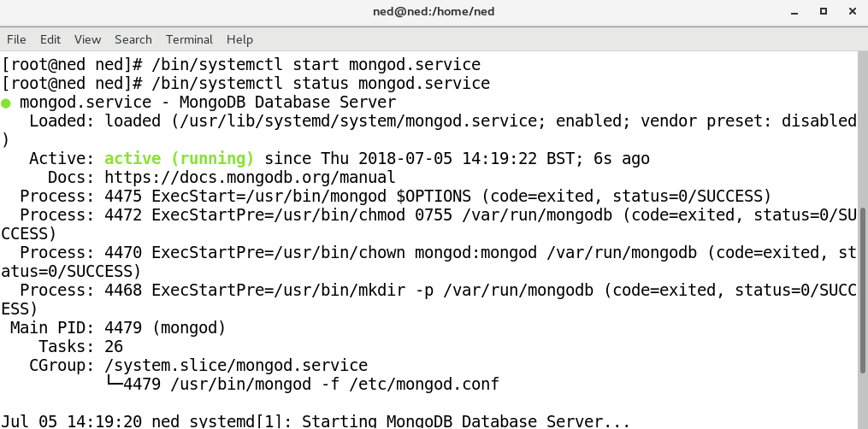Click the 'Main PID: 4479 (mongod)' line
This screenshot has width=868, height=429.
coord(117,328)
